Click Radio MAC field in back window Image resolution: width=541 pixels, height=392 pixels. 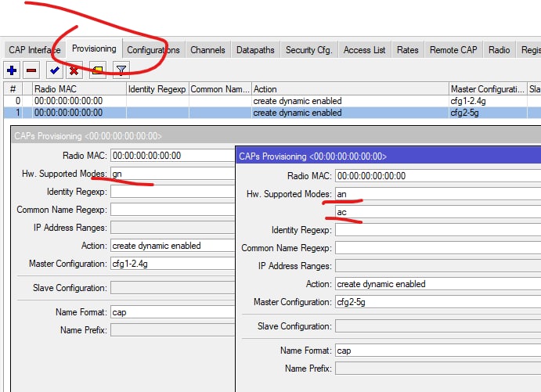(x=172, y=156)
